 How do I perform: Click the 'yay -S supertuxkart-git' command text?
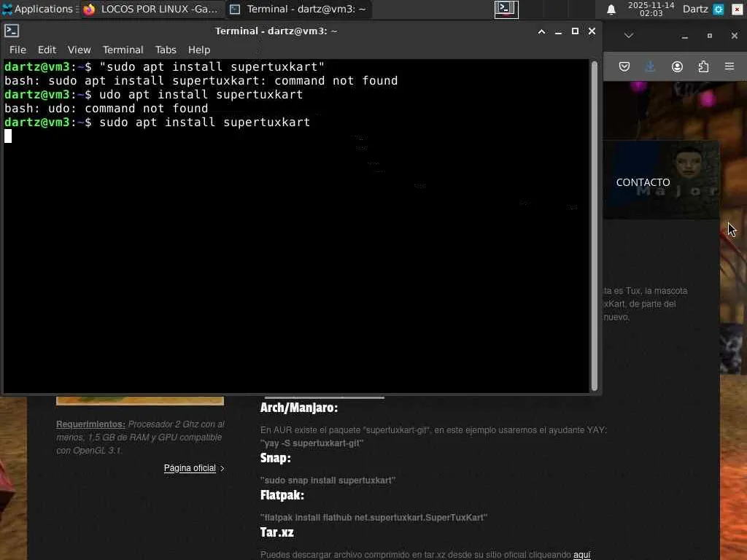pyautogui.click(x=311, y=443)
